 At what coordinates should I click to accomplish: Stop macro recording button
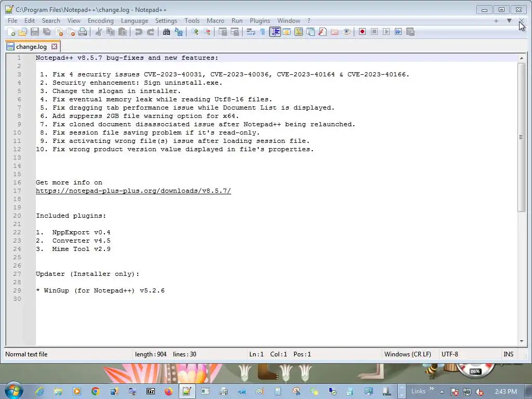coord(374,32)
